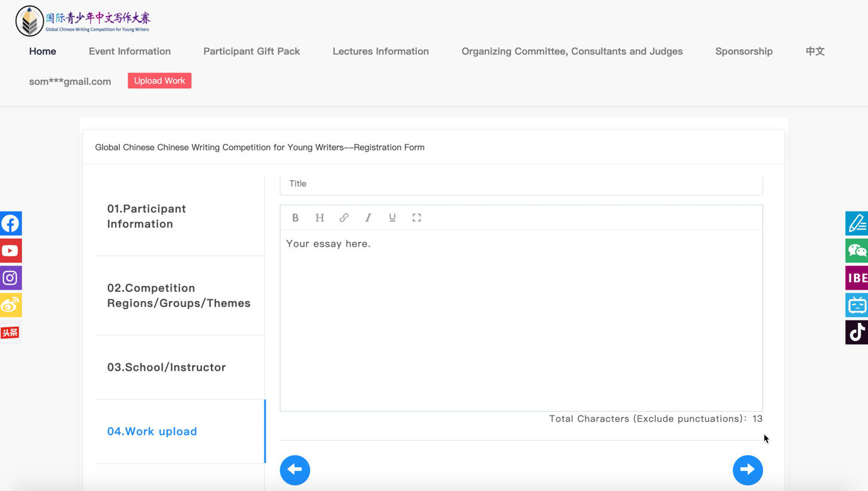Click the som***gmail.com account link

[x=70, y=81]
